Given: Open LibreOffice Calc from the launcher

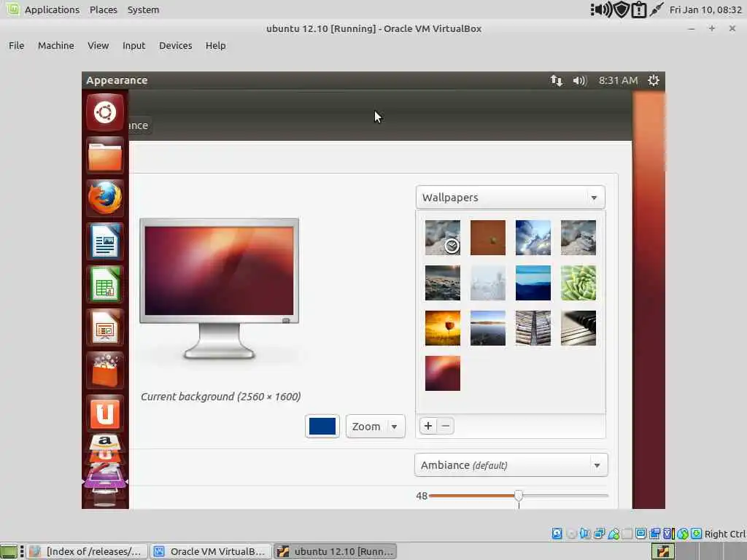Looking at the screenshot, I should click(x=105, y=285).
